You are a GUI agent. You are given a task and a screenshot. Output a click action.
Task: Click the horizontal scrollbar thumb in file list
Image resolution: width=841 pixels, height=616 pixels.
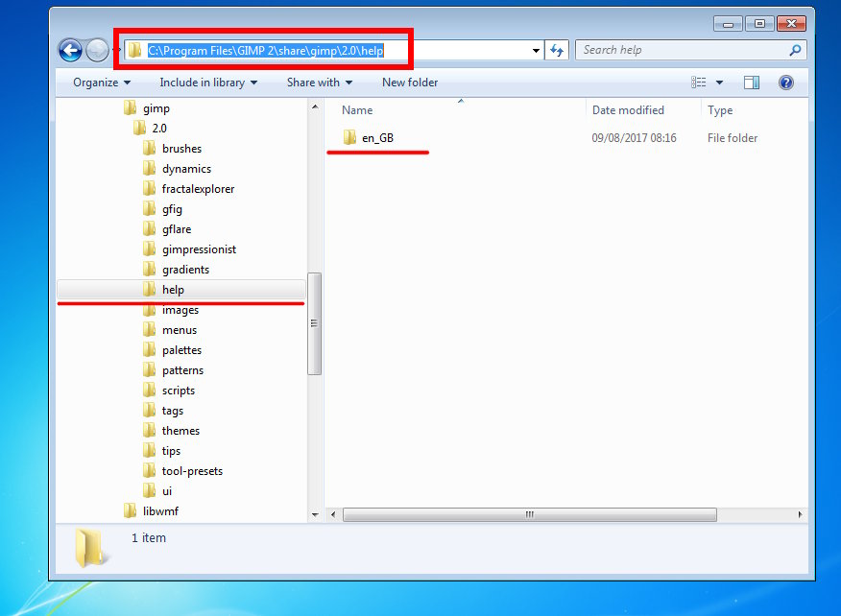point(529,514)
